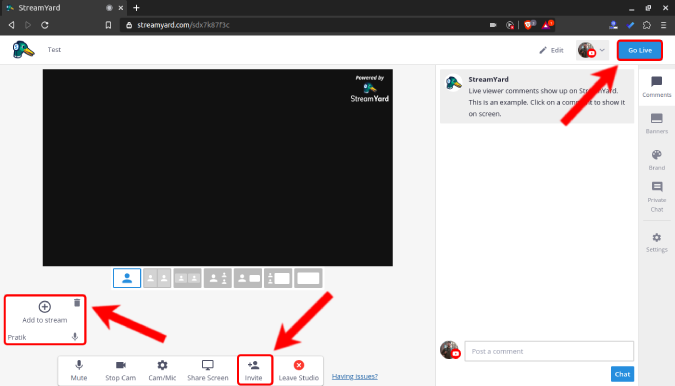Select the person-with-screen layout
675x386 pixels.
tap(248, 278)
